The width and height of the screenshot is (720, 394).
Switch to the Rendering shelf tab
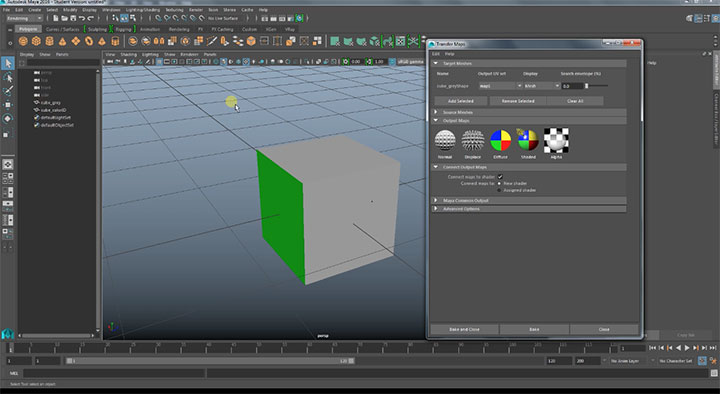click(179, 29)
